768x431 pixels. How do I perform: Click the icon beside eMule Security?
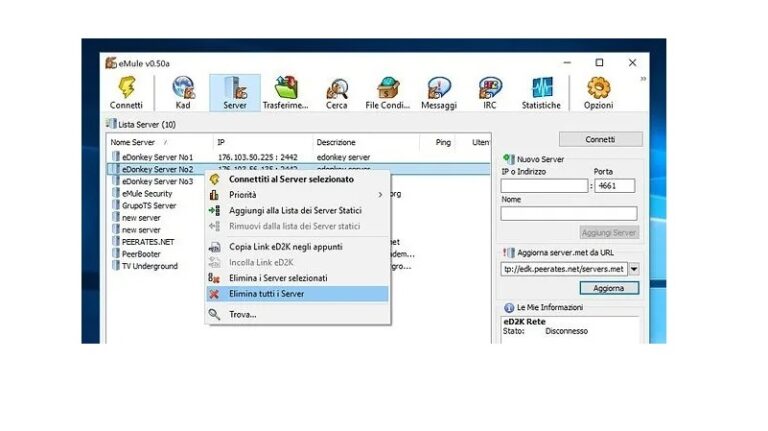click(x=116, y=193)
